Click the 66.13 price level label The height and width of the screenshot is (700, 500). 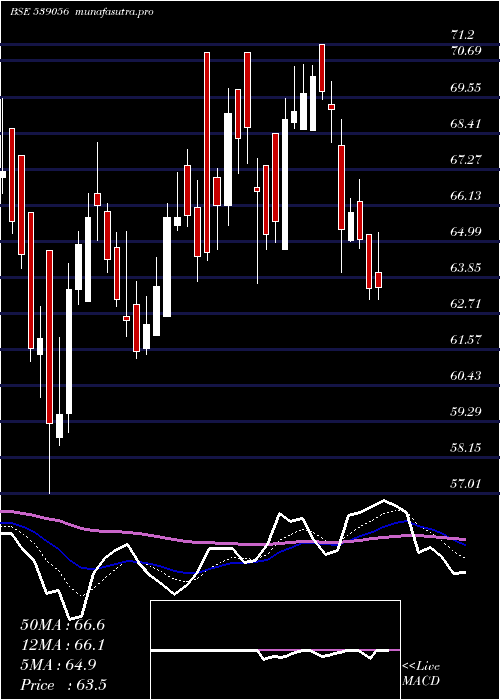click(x=466, y=196)
